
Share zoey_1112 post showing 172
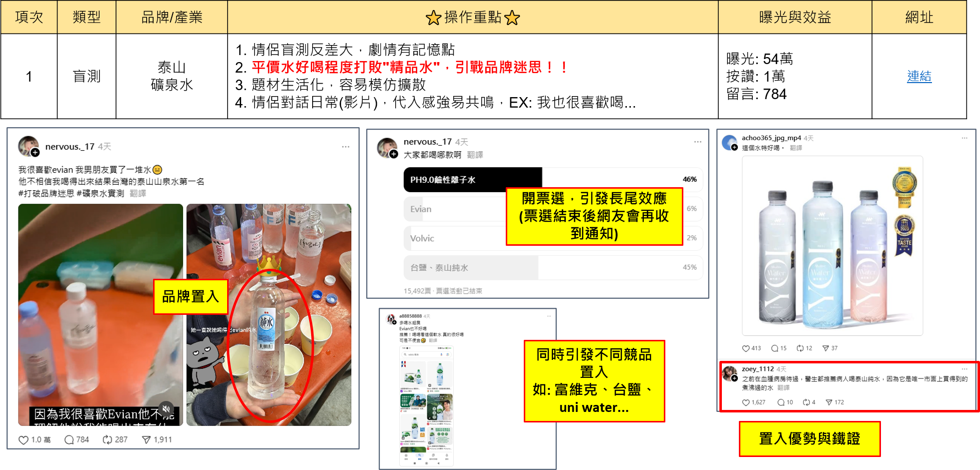[x=834, y=402]
